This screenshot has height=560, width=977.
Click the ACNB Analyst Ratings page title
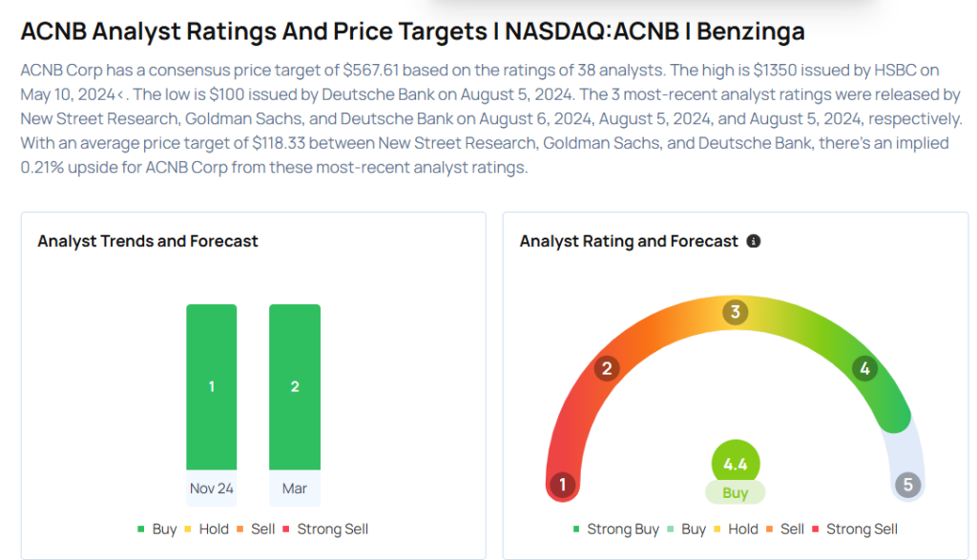pyautogui.click(x=412, y=31)
